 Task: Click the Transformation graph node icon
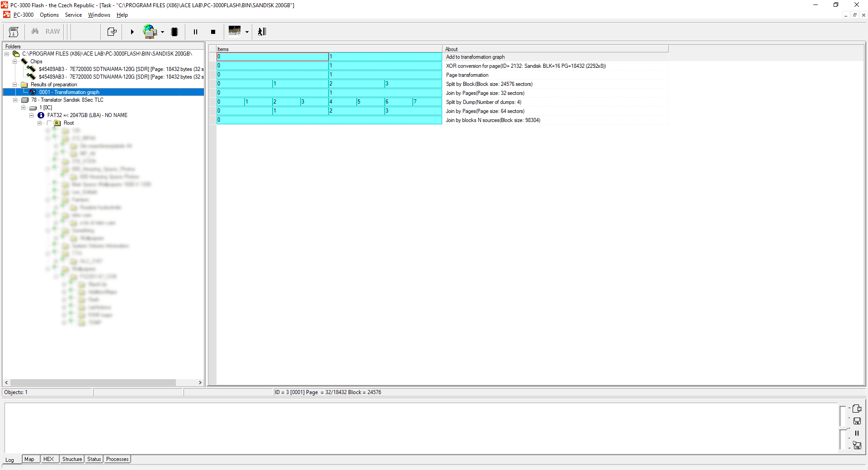click(x=33, y=92)
